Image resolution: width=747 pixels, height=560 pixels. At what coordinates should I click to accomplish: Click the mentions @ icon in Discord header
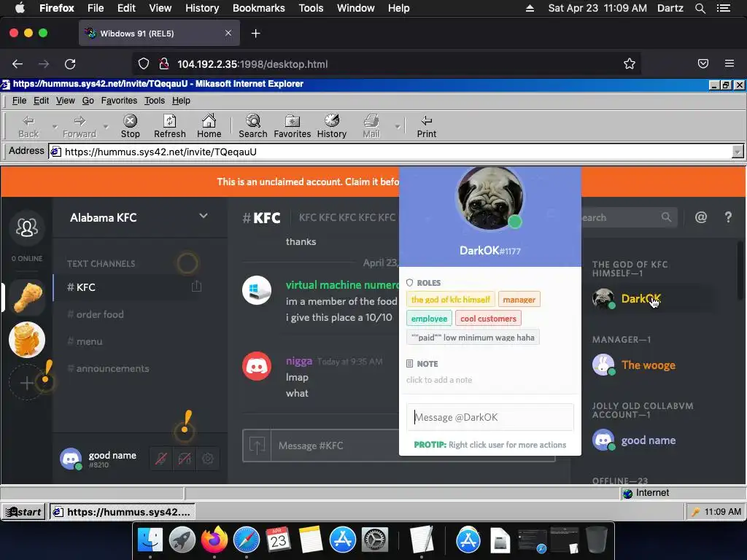pos(700,217)
